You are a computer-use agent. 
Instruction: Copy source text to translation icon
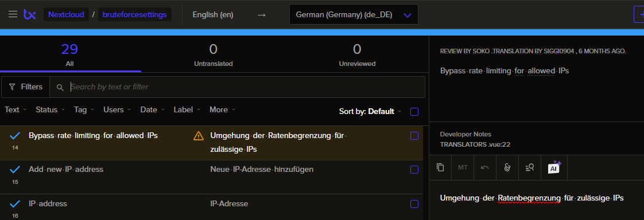tap(440, 167)
